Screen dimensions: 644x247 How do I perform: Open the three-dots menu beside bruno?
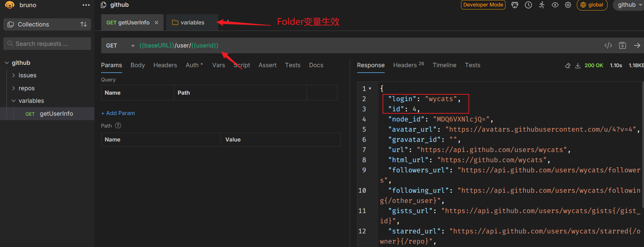pos(86,5)
